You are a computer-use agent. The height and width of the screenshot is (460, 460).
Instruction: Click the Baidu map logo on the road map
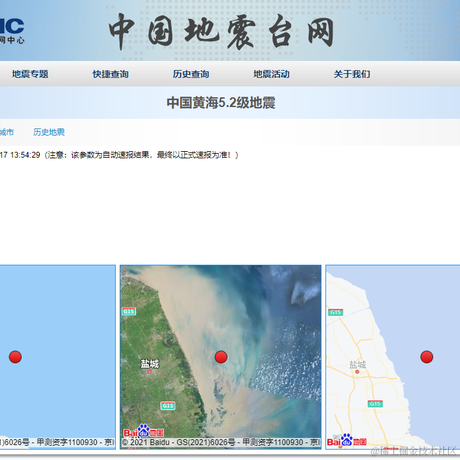point(347,441)
